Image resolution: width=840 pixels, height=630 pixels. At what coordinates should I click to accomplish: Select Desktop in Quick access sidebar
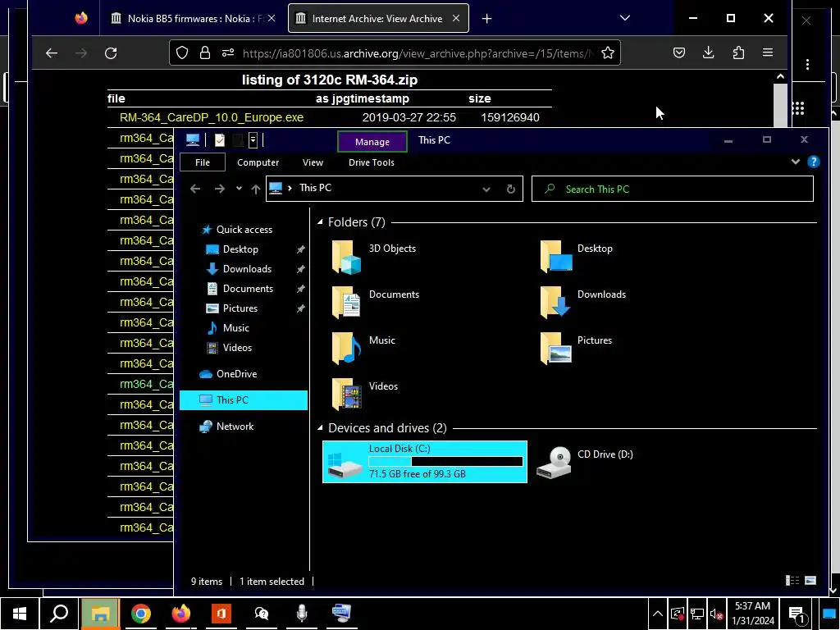(x=240, y=249)
